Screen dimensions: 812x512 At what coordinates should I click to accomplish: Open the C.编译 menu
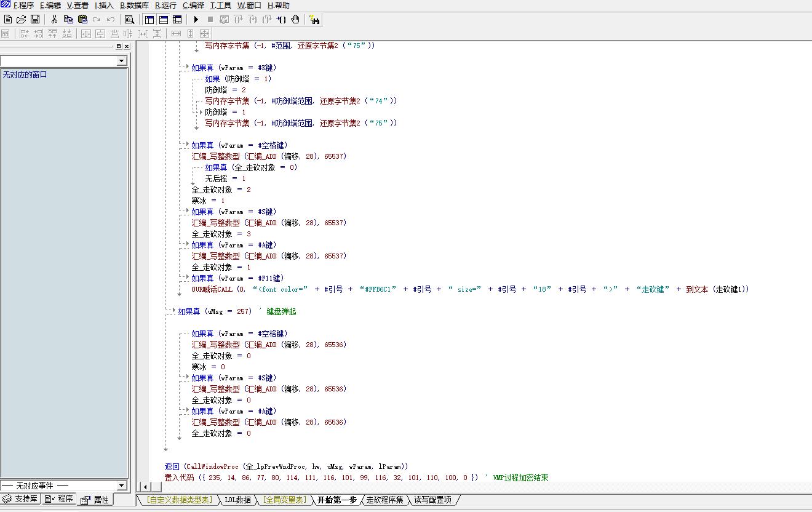click(x=193, y=5)
